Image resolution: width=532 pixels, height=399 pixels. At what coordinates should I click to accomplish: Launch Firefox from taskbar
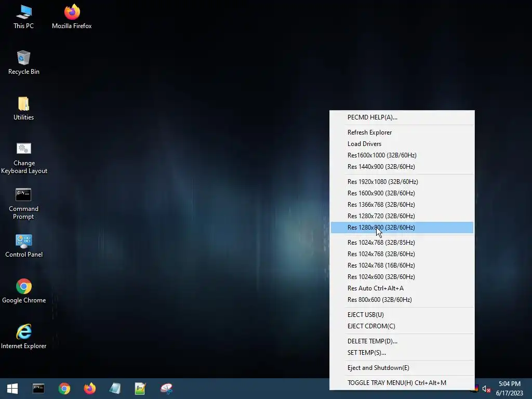pyautogui.click(x=89, y=389)
